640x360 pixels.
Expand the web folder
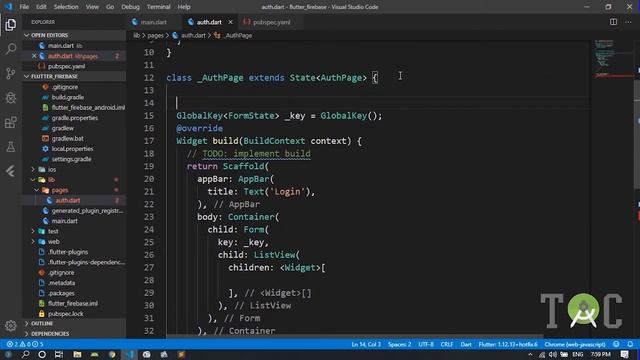coord(33,241)
